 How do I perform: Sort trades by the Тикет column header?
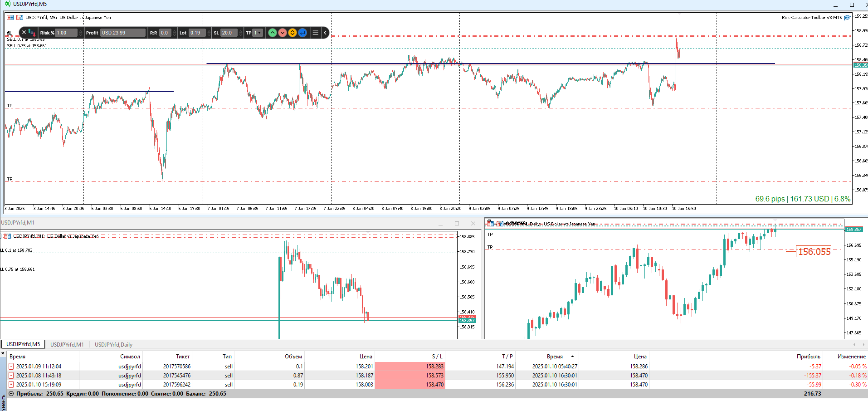183,357
